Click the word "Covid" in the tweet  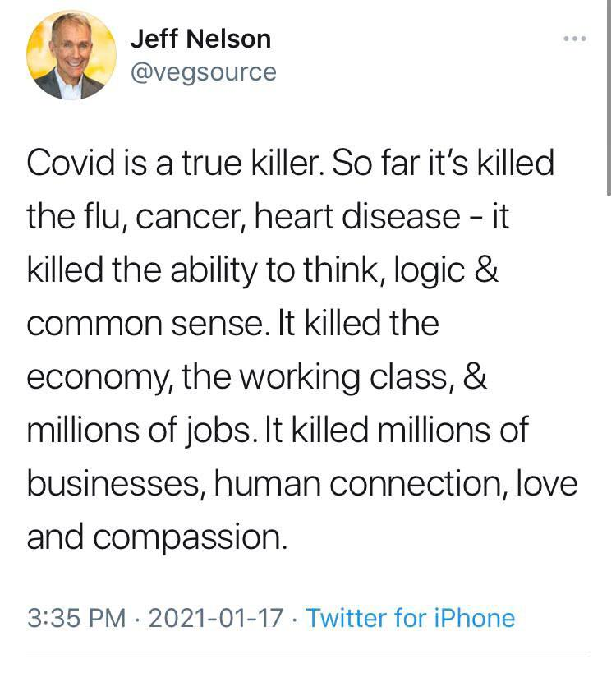[69, 163]
